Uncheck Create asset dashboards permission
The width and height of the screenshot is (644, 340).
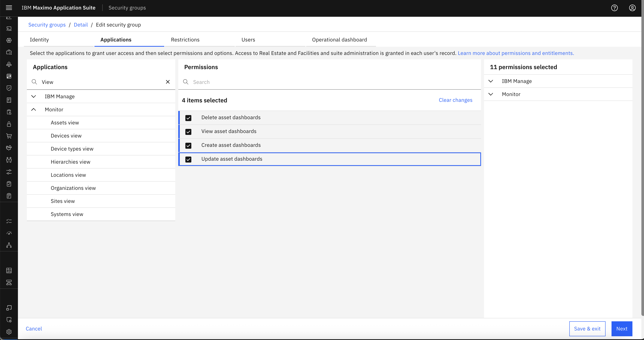[x=188, y=146]
